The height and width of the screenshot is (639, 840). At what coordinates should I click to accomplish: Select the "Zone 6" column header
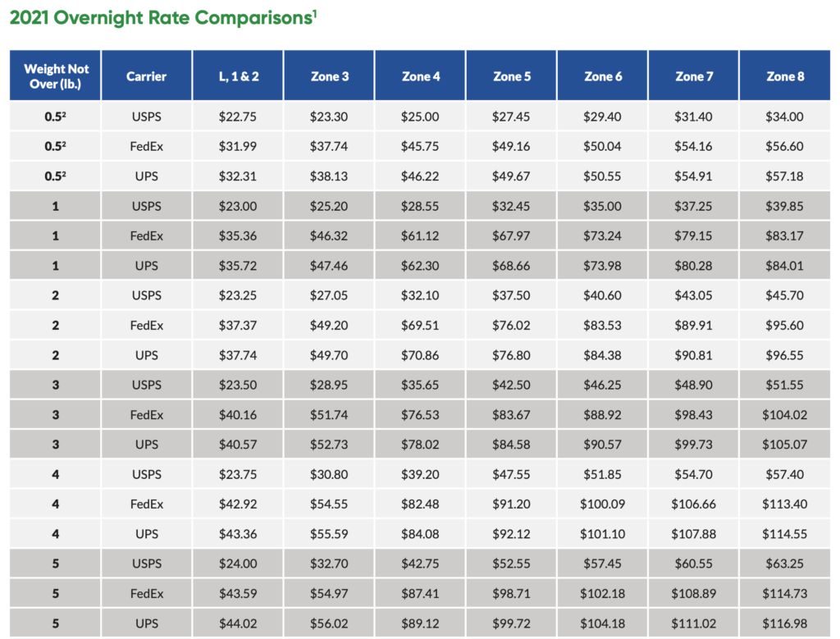[603, 76]
